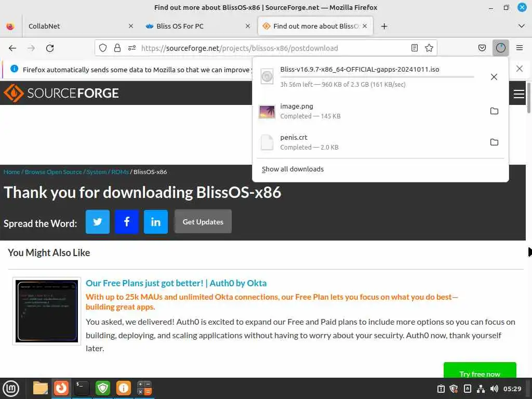Viewport: 532px width, 399px height.
Task: Close the SourceForge postdownload tab
Action: tap(365, 26)
